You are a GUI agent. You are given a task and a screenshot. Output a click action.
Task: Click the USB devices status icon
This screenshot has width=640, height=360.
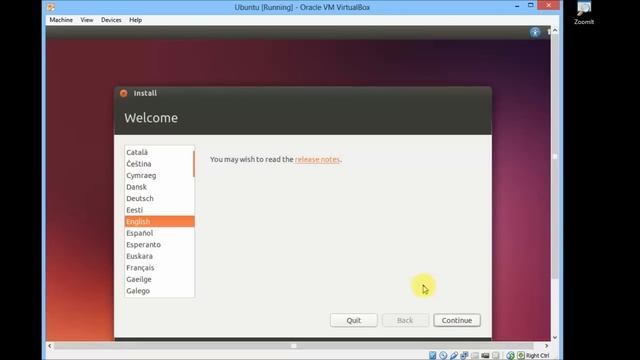coord(453,356)
